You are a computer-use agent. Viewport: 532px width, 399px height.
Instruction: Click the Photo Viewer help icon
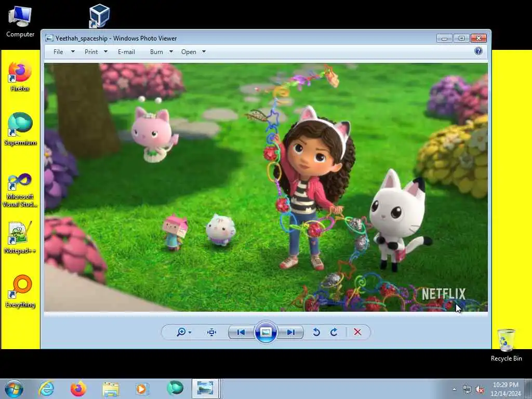pos(478,51)
